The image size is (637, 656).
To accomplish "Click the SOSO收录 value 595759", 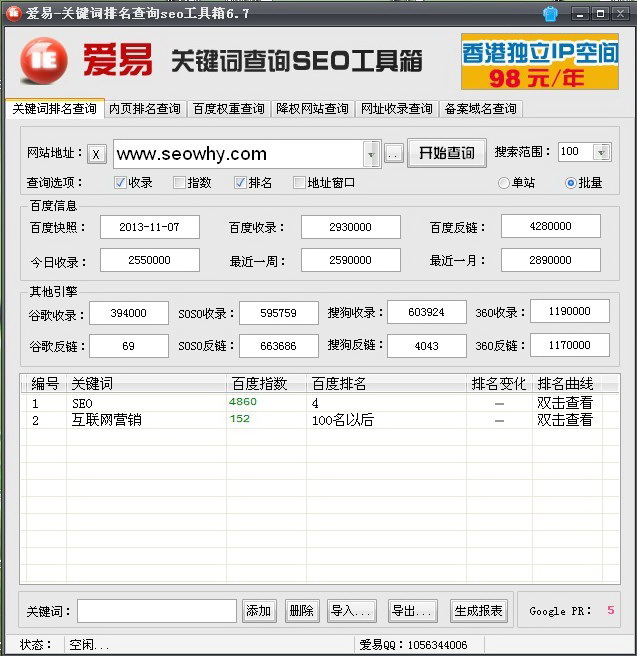I will click(279, 313).
